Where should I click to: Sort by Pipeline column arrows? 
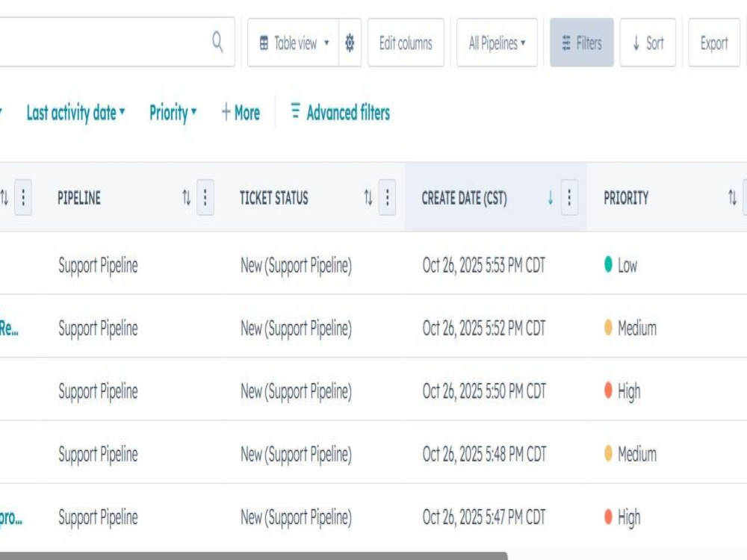point(186,197)
